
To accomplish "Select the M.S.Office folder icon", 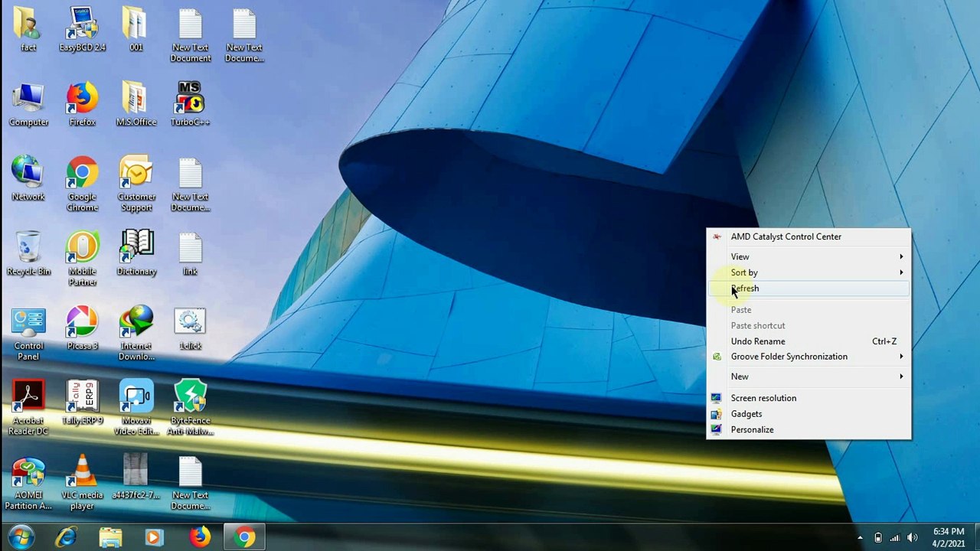I will [136, 104].
